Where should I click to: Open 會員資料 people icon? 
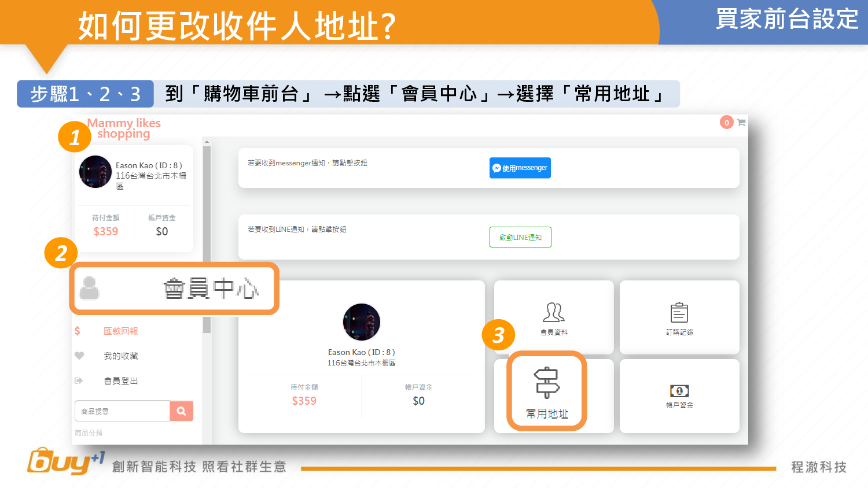coord(554,312)
